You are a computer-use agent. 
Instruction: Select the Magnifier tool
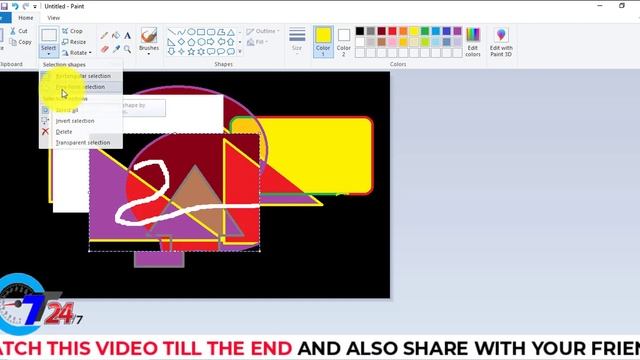[128, 49]
